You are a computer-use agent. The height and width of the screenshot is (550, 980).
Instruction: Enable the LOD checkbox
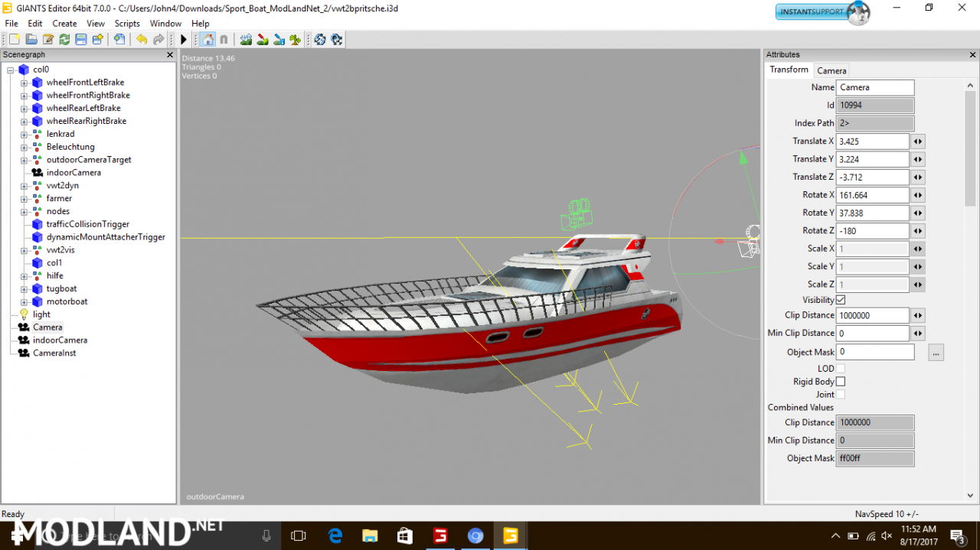tap(840, 369)
